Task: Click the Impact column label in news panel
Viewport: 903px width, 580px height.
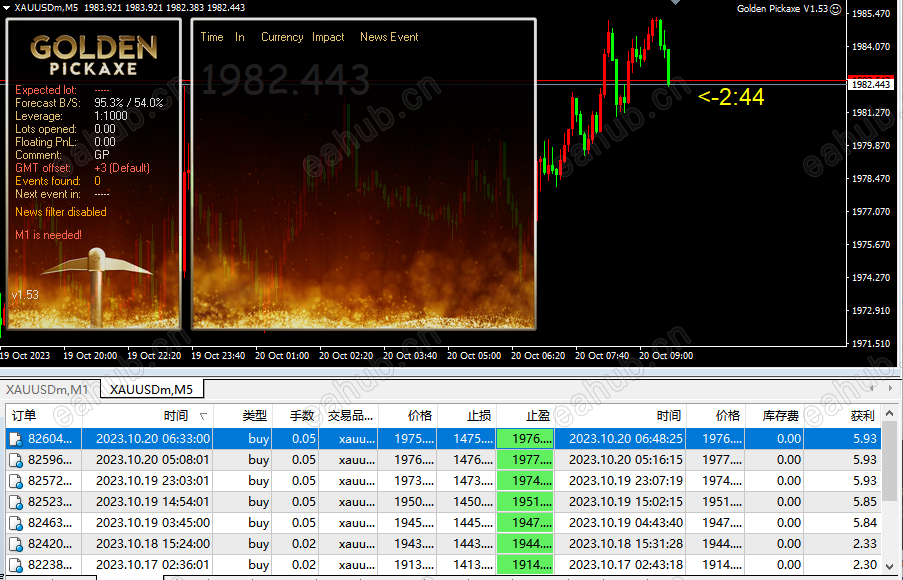Action: (x=328, y=37)
